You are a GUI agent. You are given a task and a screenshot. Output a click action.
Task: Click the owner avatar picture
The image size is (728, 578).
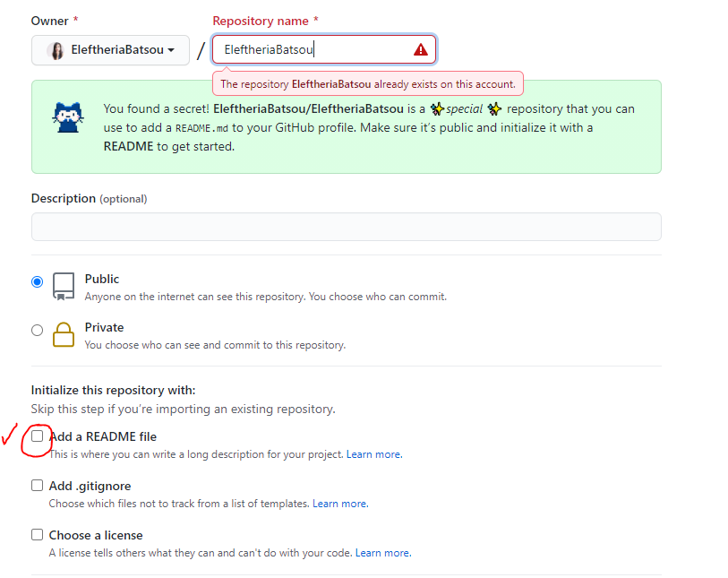pos(56,50)
